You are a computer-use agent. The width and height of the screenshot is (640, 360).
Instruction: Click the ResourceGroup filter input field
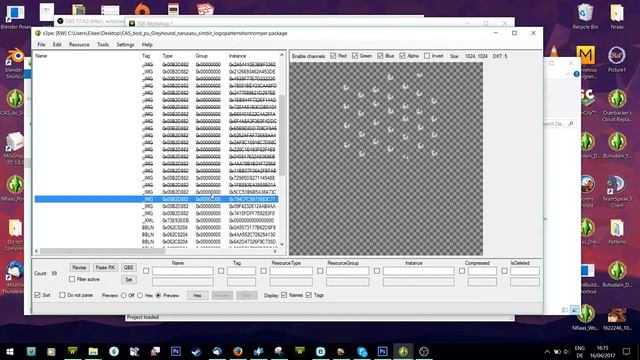click(x=348, y=271)
